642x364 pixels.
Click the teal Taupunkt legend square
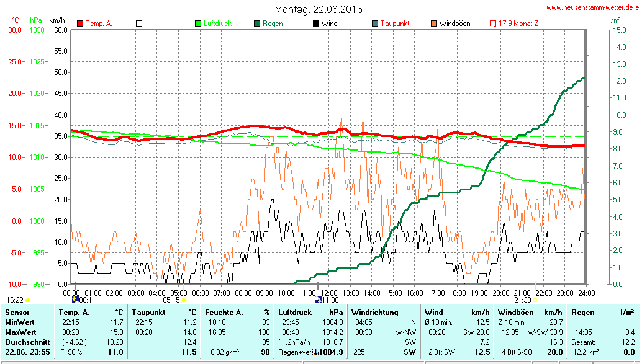(x=375, y=24)
